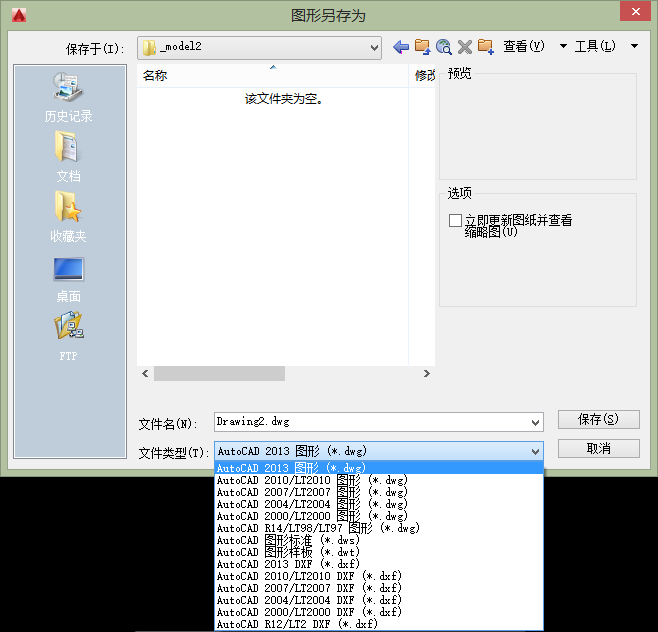This screenshot has width=658, height=632.
Task: Select AutoCAD R14/LT98/LT97 图形 (*.dwg)
Action: pyautogui.click(x=379, y=528)
